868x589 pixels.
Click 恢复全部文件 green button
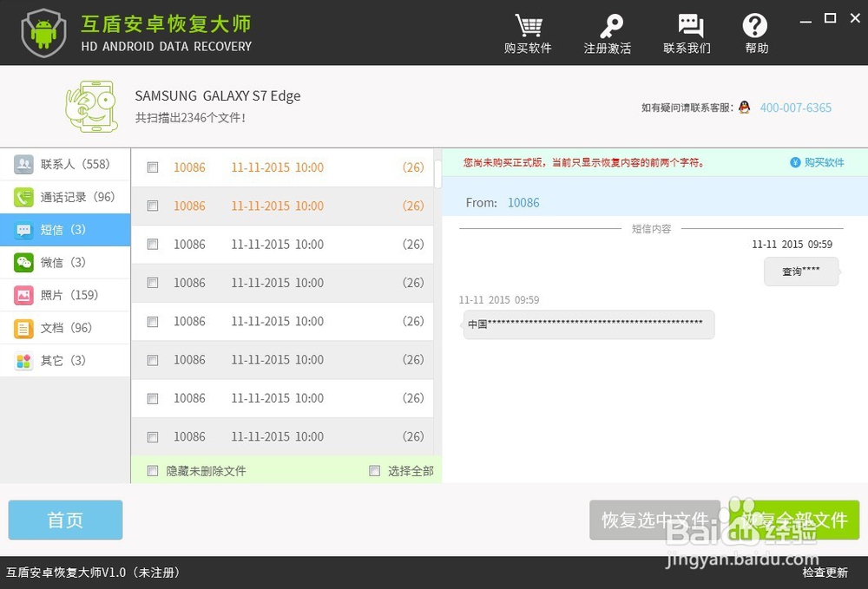click(x=794, y=520)
